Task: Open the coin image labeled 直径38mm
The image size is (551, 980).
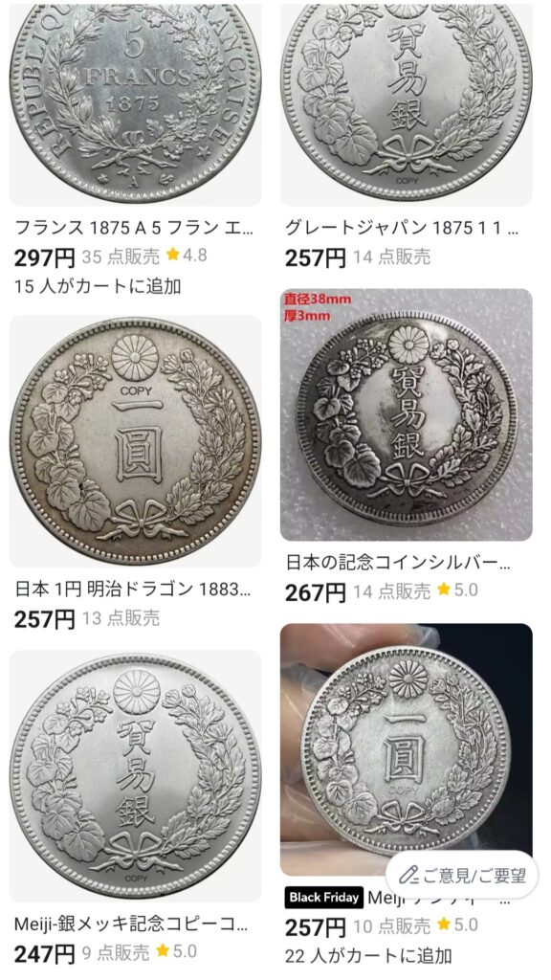Action: pos(406,415)
